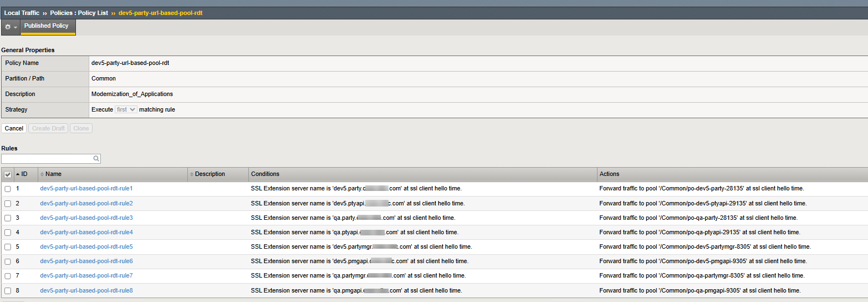This screenshot has width=868, height=302.
Task: Open dev5-party-url-based-pool-rdt-rule4 link
Action: point(86,232)
